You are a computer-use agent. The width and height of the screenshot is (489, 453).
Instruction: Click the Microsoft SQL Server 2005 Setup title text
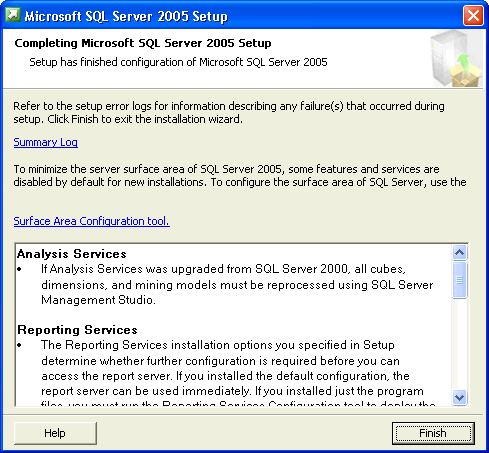tap(126, 16)
